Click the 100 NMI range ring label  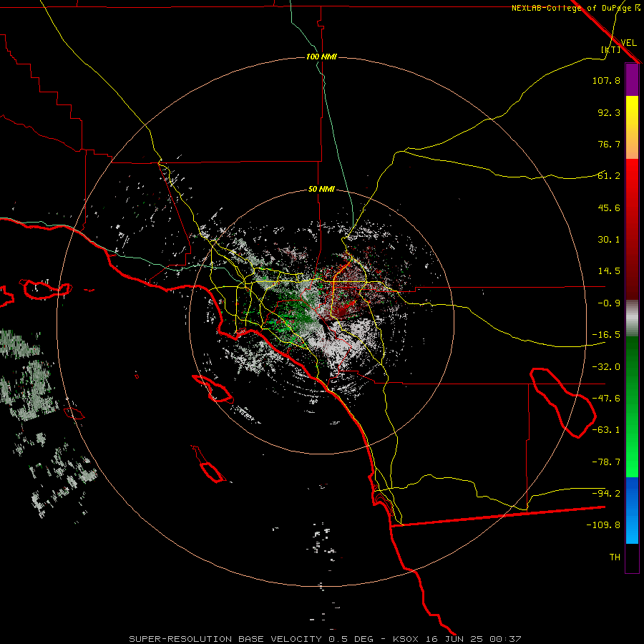[x=321, y=57]
